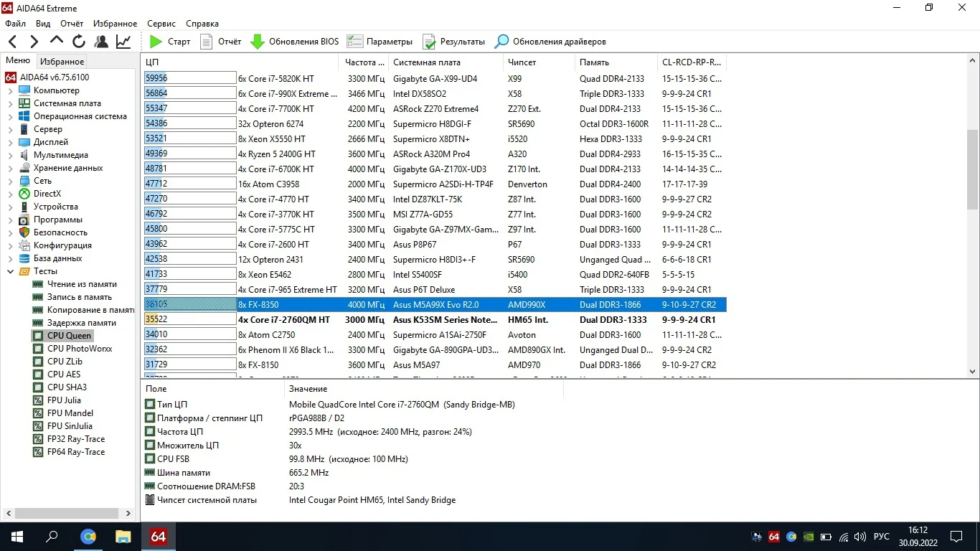Open the taskbar search magnifier
The height and width of the screenshot is (551, 980).
[52, 536]
